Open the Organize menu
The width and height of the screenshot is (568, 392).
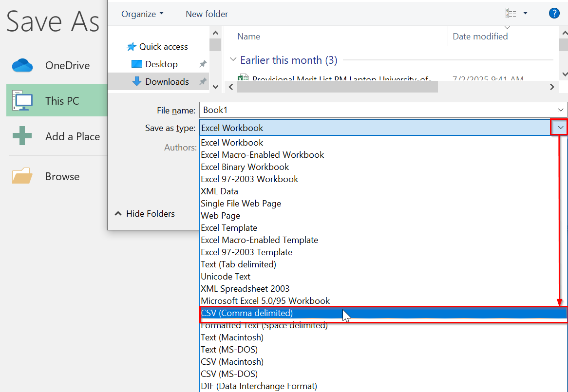pyautogui.click(x=142, y=14)
